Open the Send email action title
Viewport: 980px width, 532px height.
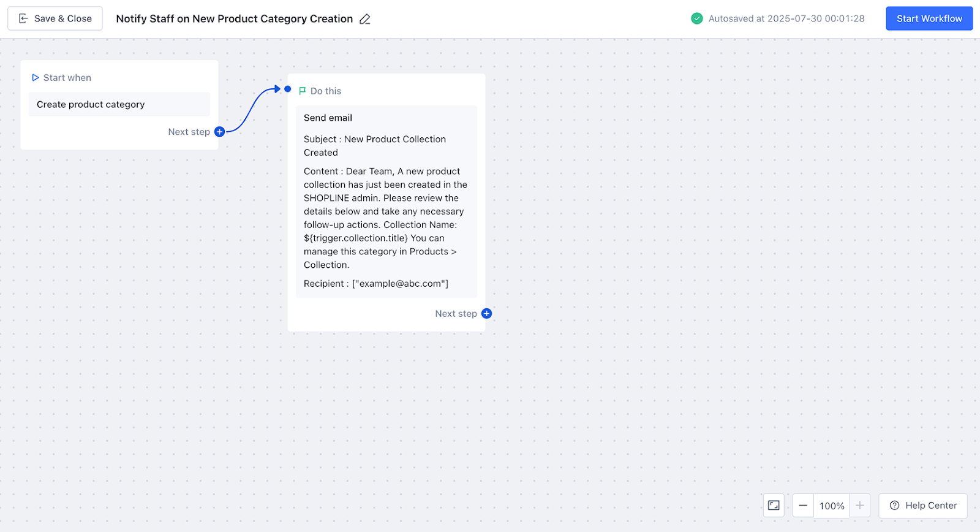point(328,118)
